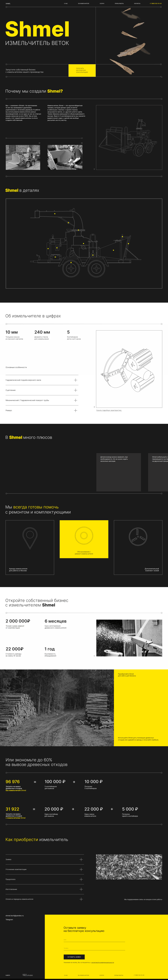This screenshot has height=980, width=168.
Task: Click the '240 мм' trunk diameter value
Action: pyautogui.click(x=42, y=332)
